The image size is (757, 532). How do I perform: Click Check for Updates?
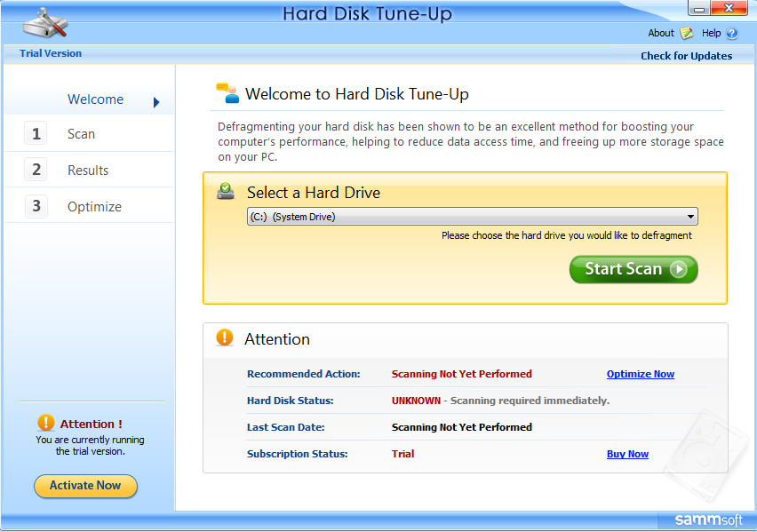point(686,56)
